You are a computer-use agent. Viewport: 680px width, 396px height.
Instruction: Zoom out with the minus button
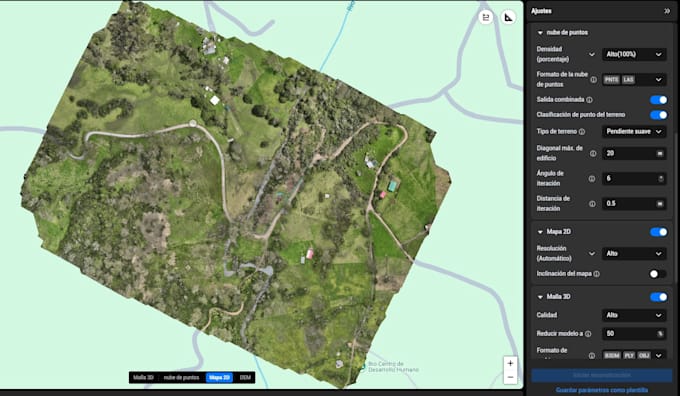pos(510,377)
